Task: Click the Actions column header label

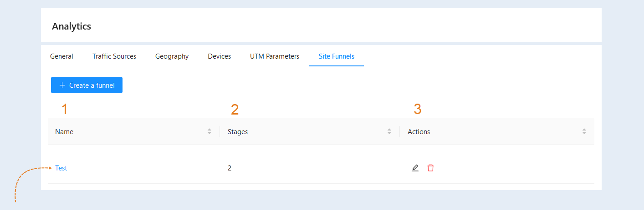Action: 419,131
